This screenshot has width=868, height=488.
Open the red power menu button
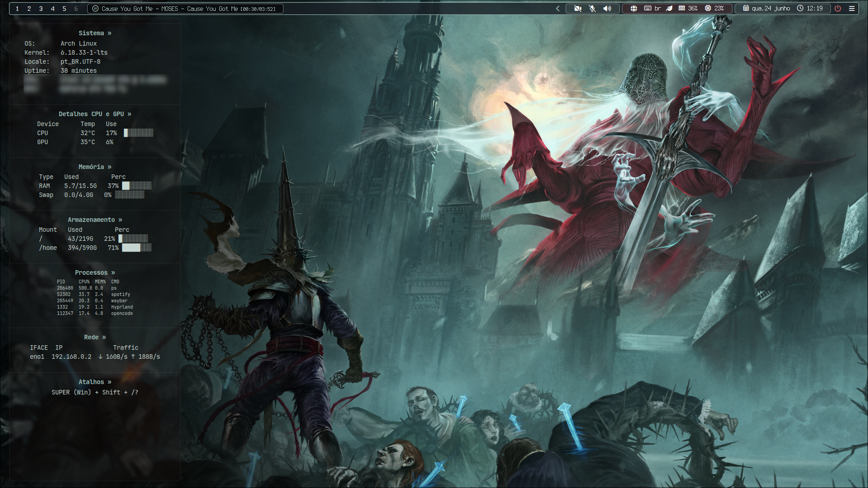coord(838,9)
